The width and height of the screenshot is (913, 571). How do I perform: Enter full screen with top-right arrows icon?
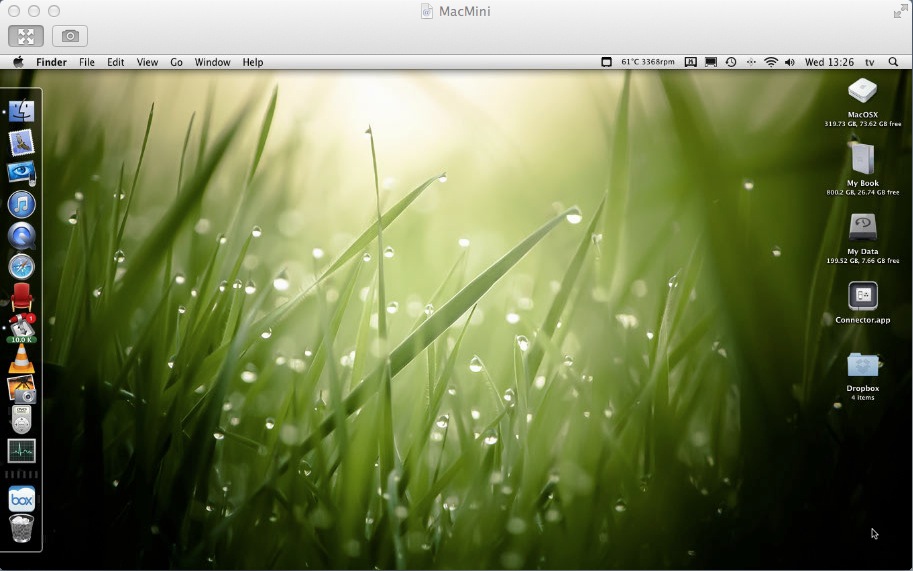[900, 11]
